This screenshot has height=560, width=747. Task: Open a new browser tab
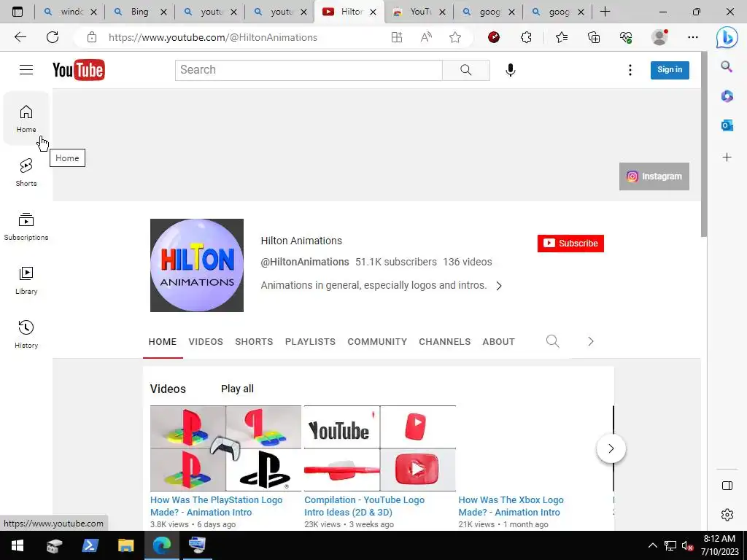point(605,12)
